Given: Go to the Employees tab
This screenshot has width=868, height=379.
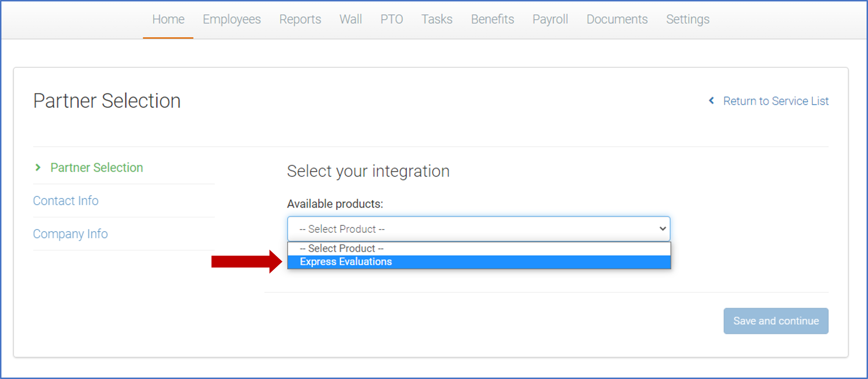Looking at the screenshot, I should point(232,19).
